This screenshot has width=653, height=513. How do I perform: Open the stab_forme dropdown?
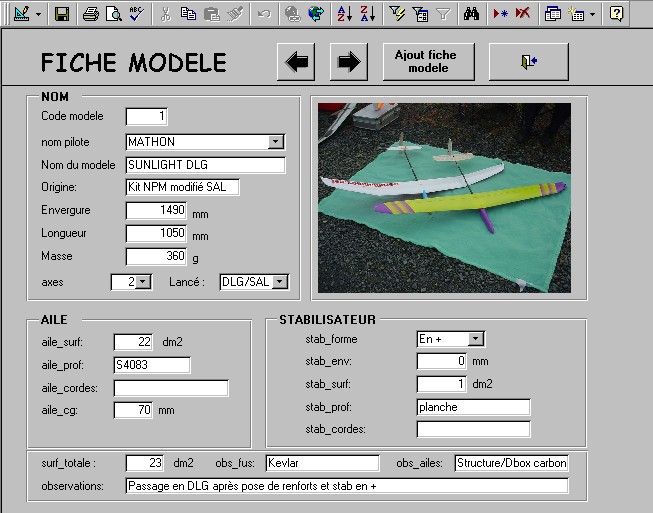476,339
